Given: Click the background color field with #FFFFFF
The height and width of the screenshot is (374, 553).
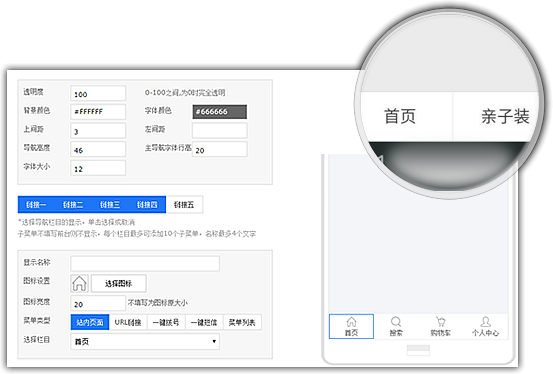Looking at the screenshot, I should (x=98, y=112).
